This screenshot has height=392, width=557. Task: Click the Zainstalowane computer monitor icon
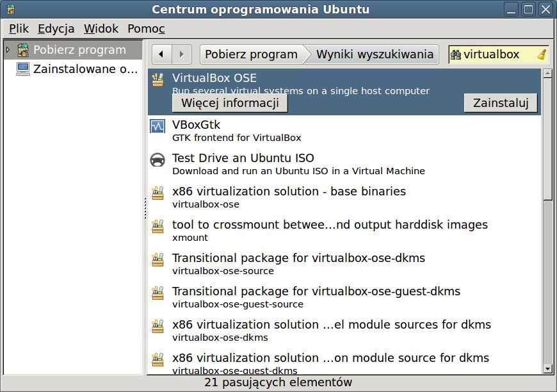[23, 69]
